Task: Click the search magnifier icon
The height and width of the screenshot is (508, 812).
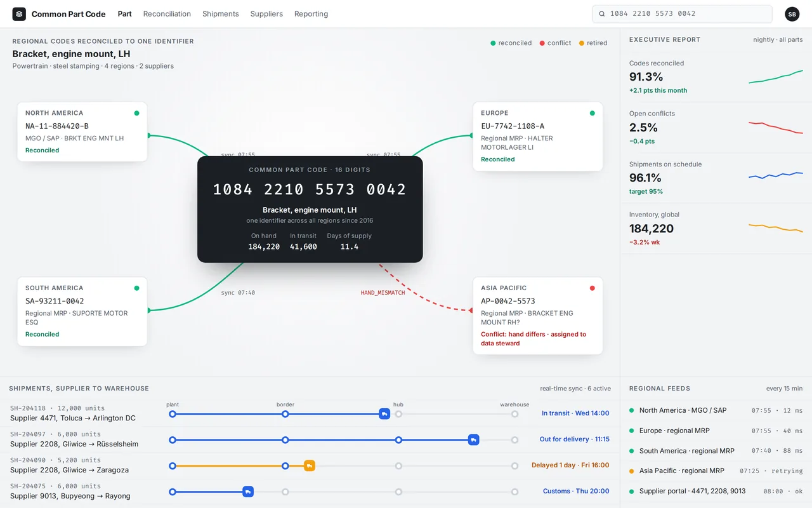Action: pyautogui.click(x=602, y=14)
